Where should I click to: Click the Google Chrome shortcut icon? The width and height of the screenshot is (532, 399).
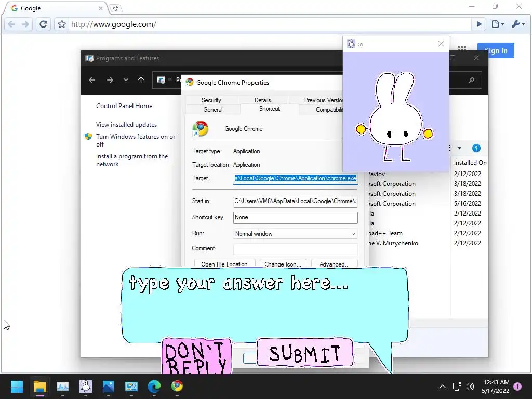[201, 129]
